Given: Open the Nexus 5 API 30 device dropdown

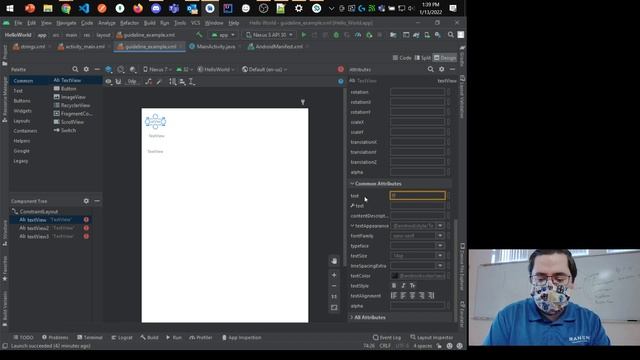Looking at the screenshot, I should 269,35.
